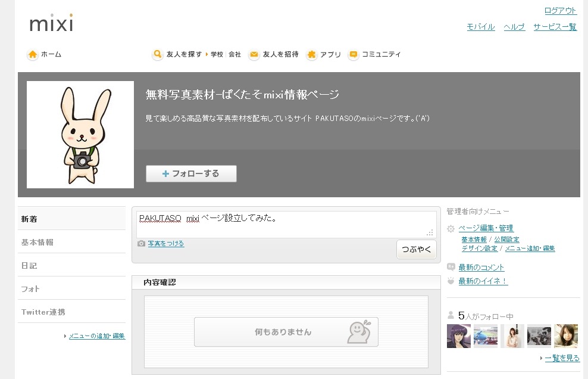Click the 管理者向けメニュー heading
The height and width of the screenshot is (379, 588).
click(478, 212)
